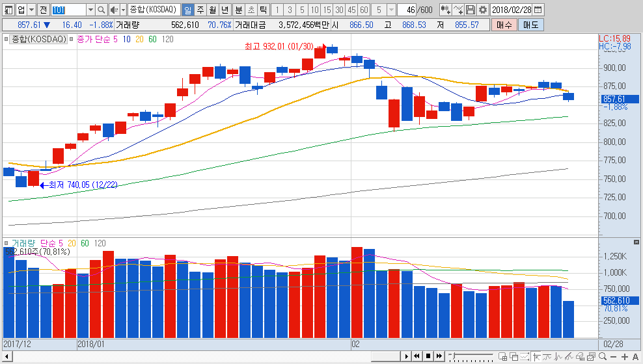Image resolution: width=643 pixels, height=364 pixels.
Task: Select the 30 interval tab
Action: pos(339,10)
